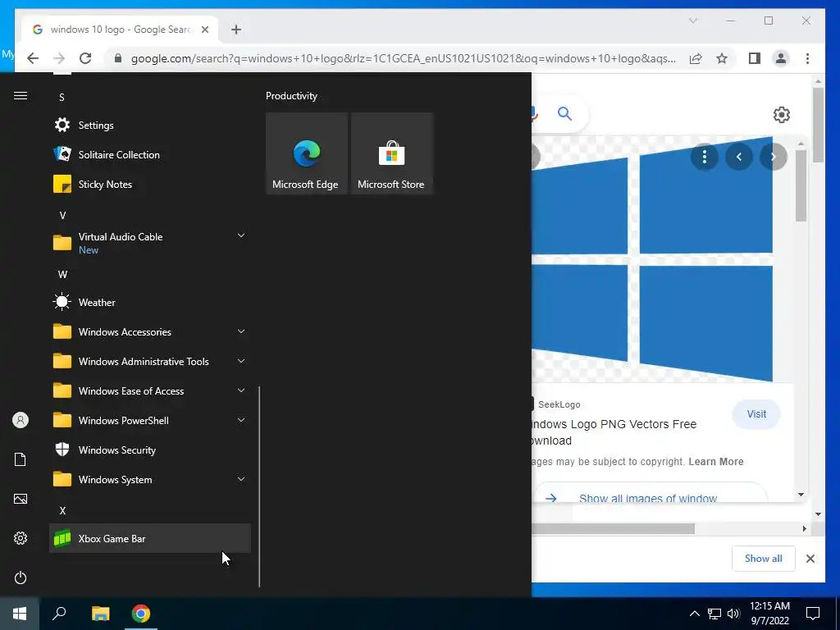The height and width of the screenshot is (630, 840).
Task: Expand the Start menu hamburger button
Action: click(x=21, y=96)
